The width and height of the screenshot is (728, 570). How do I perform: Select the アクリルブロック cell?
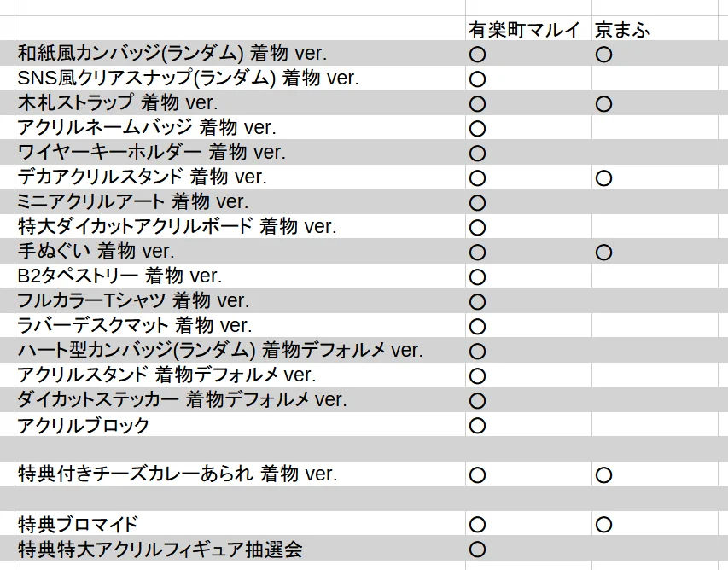240,424
